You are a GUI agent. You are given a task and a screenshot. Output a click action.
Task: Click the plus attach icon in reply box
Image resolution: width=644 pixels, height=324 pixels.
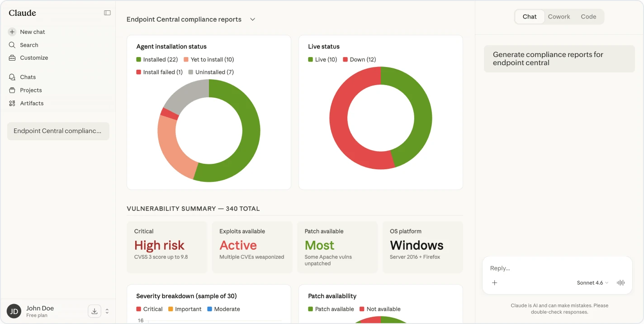click(495, 283)
